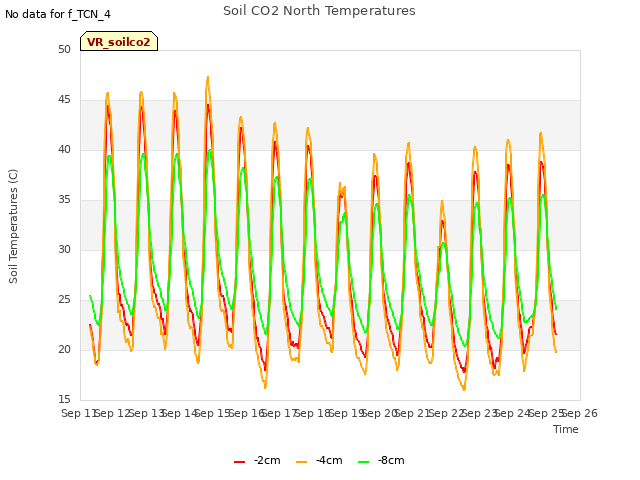Click the y-axis value 45
The width and height of the screenshot is (640, 480).
coord(64,100)
